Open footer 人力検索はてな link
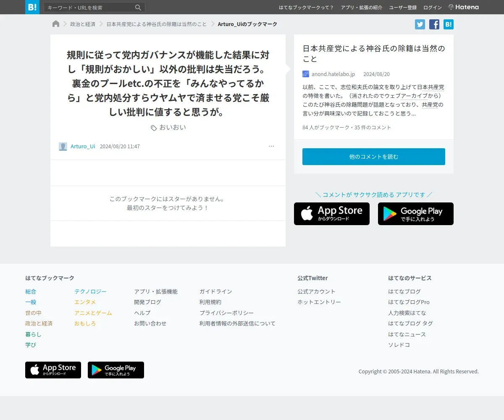Image resolution: width=504 pixels, height=420 pixels. 407,313
